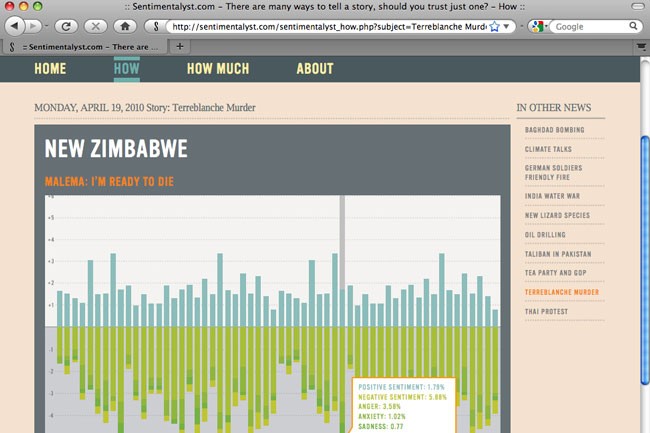This screenshot has height=433, width=650.
Task: Open the India Water War story
Action: tap(552, 196)
